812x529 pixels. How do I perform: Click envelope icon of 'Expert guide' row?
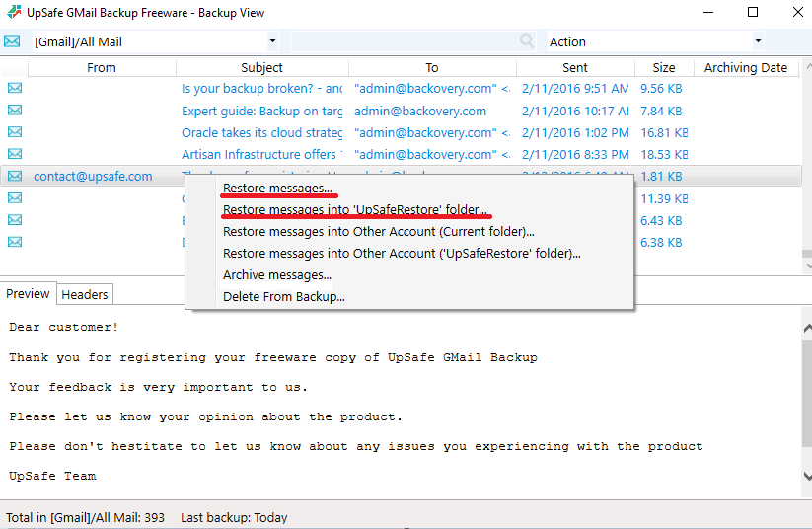[15, 111]
